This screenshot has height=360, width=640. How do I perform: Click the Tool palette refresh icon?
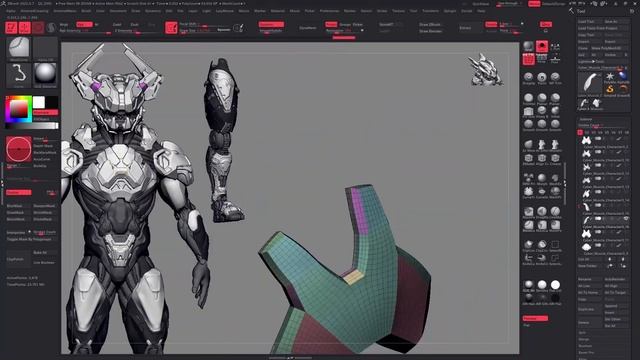tap(632, 11)
